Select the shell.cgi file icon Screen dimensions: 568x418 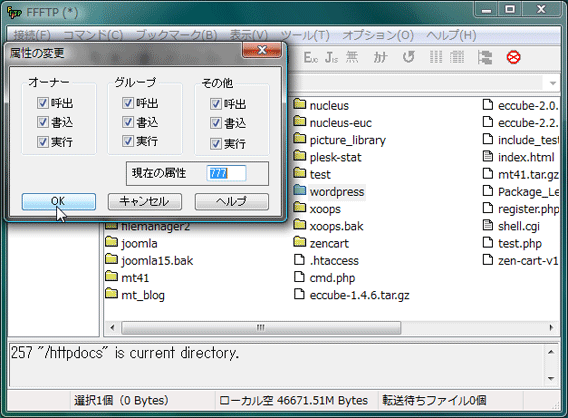click(488, 225)
